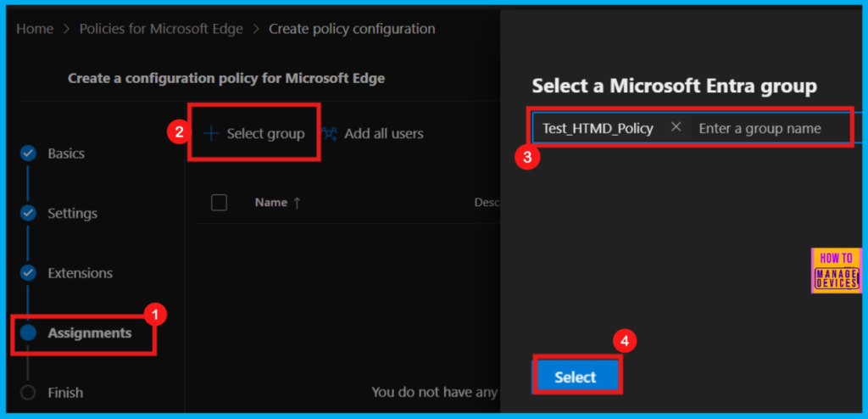Click the users icon beside Add all users
868x419 pixels.
pos(330,133)
